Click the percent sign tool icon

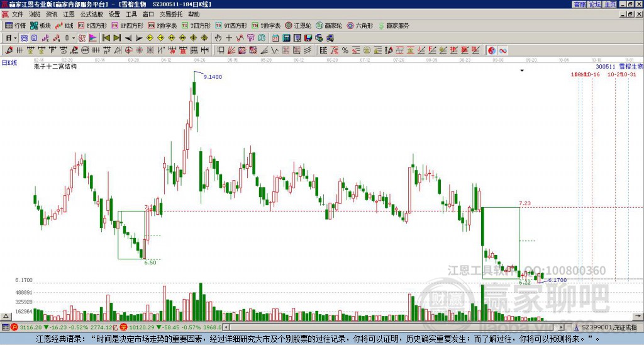tap(345, 50)
